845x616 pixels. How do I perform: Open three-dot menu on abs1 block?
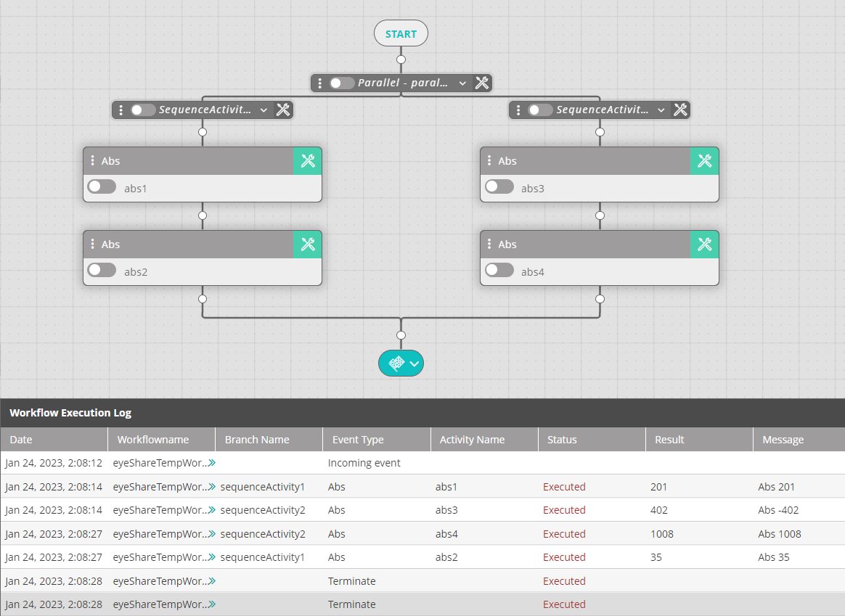click(x=93, y=160)
